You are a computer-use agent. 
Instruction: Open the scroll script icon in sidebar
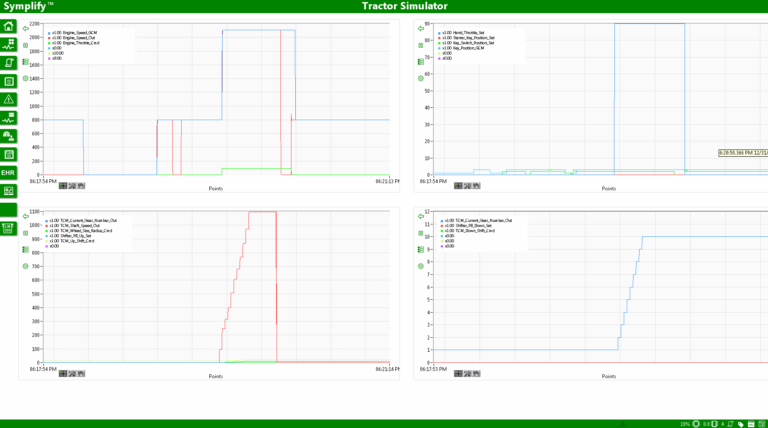[8, 63]
